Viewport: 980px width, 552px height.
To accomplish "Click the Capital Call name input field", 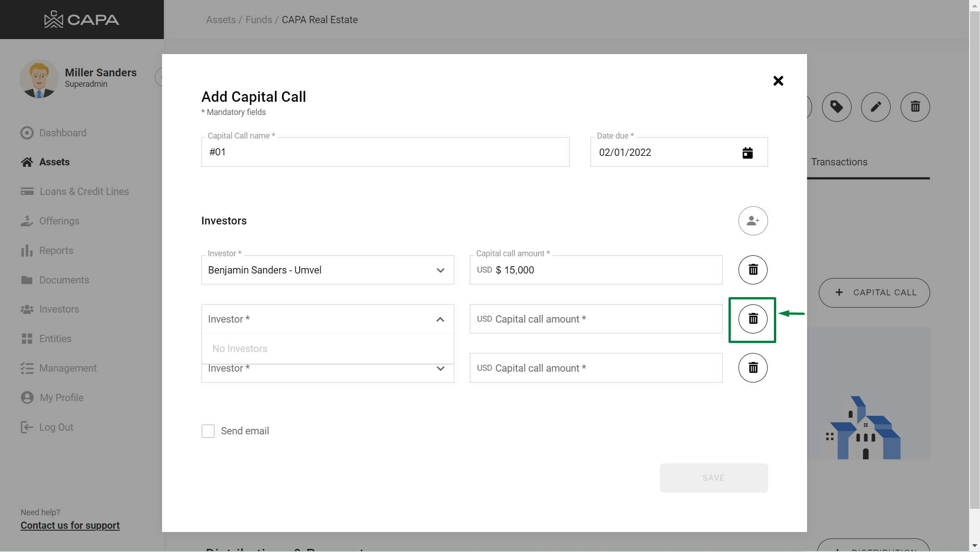I will click(385, 152).
